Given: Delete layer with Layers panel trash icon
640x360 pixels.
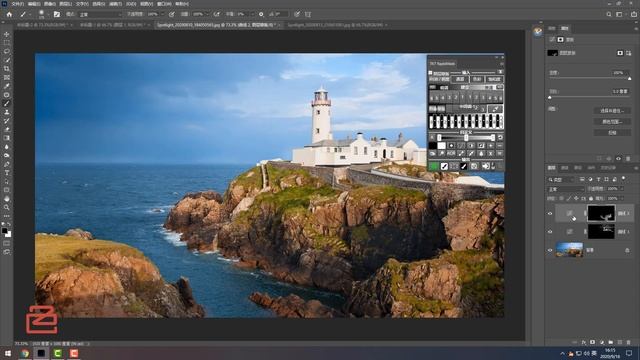Looking at the screenshot, I should 629,342.
